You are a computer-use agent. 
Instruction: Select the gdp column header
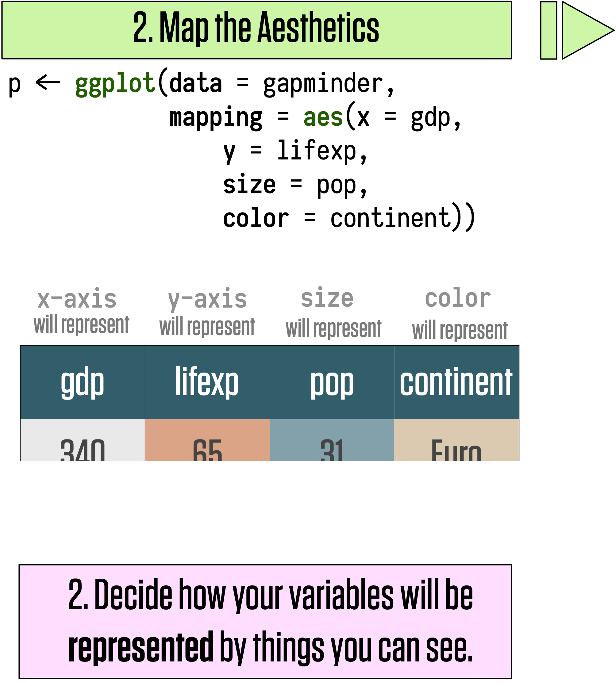[x=83, y=382]
